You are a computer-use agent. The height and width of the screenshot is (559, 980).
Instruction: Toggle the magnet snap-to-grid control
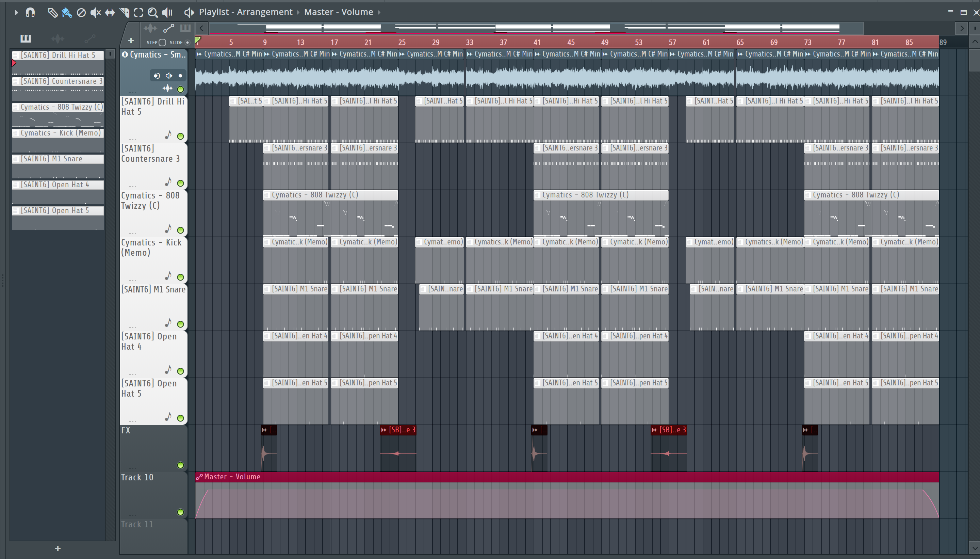click(30, 13)
